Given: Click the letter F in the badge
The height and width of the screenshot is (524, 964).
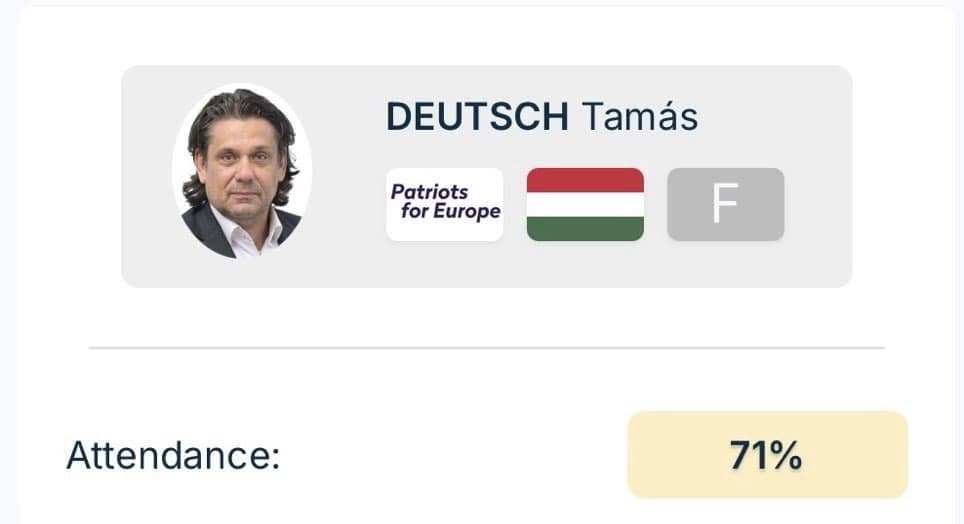Looking at the screenshot, I should tap(725, 204).
